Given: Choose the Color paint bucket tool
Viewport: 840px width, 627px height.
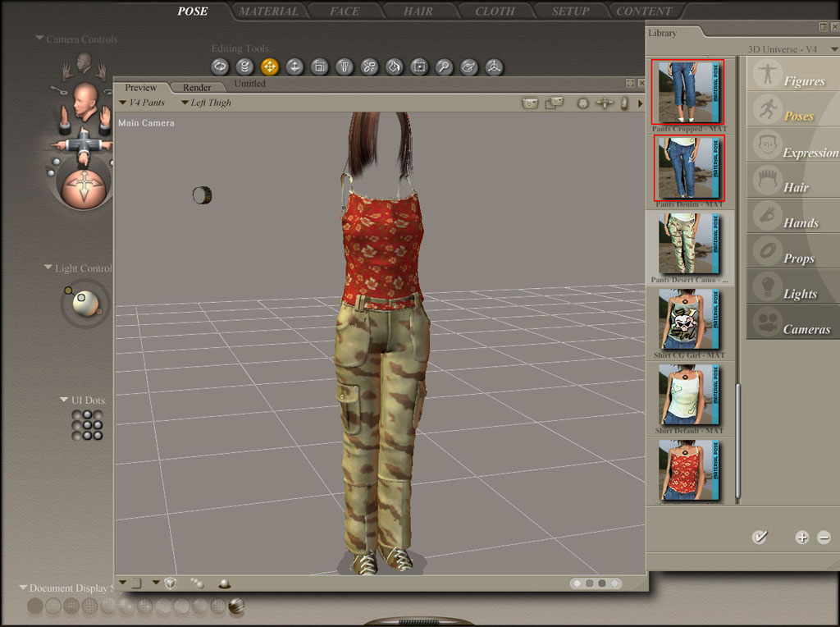Looking at the screenshot, I should (x=394, y=66).
